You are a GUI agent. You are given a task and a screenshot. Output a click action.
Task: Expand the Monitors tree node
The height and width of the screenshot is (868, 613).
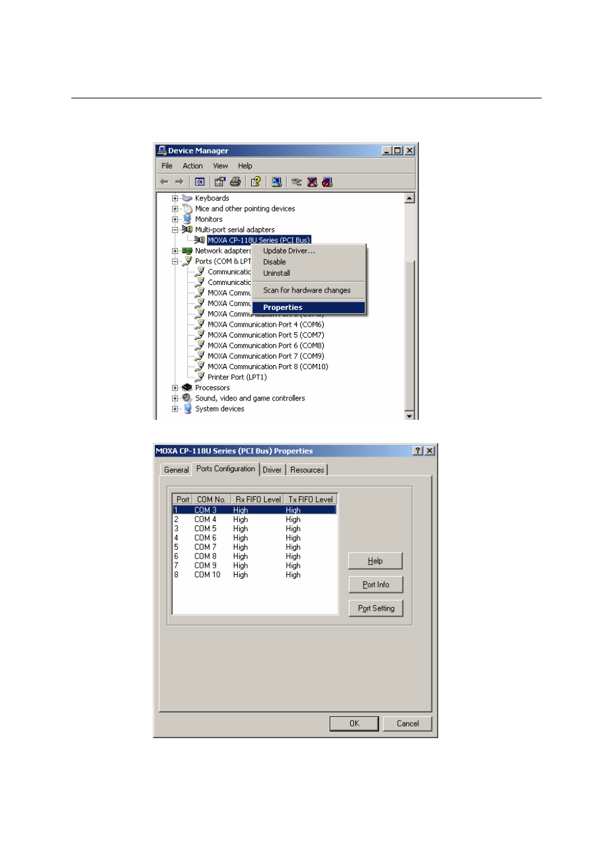[175, 219]
